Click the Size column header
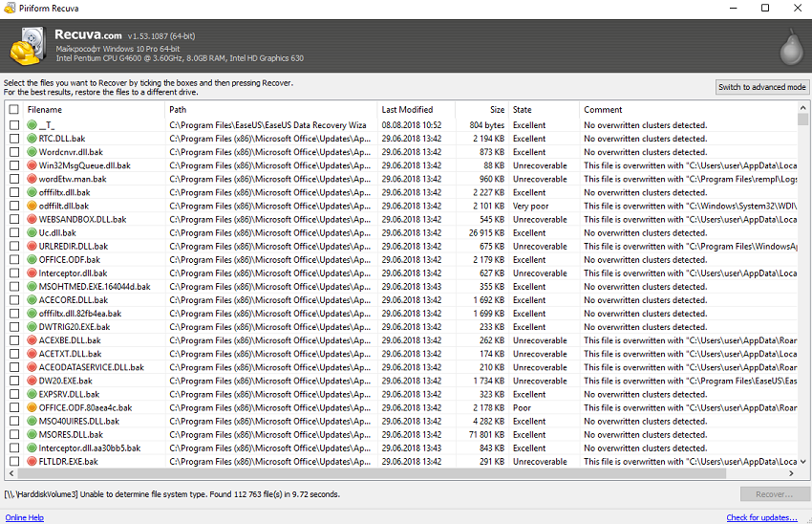Screen dimensions: 812x524 (496, 110)
